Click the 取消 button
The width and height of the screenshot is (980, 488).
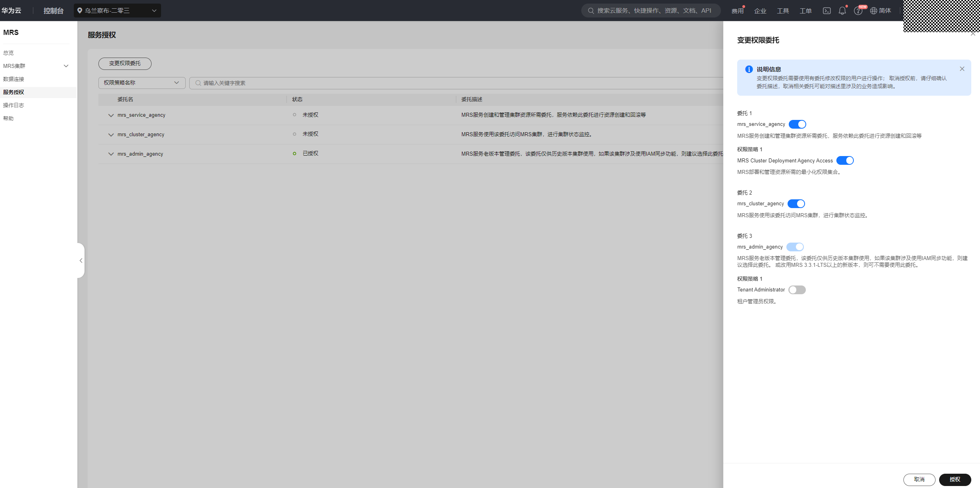919,479
